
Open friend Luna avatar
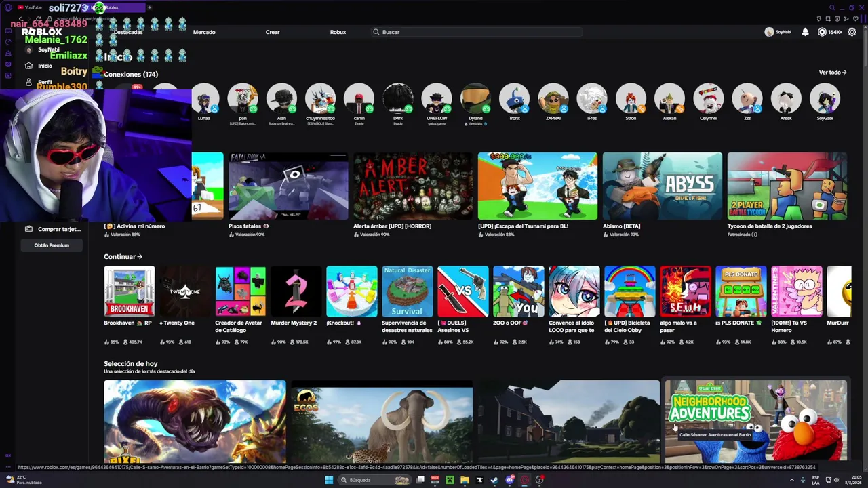coord(205,99)
